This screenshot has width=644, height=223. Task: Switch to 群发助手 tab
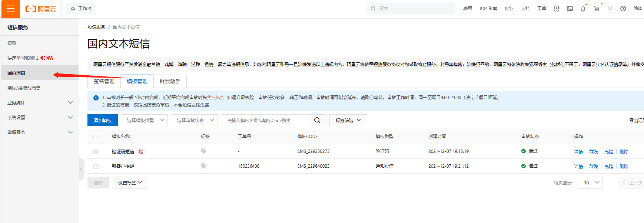pos(170,81)
